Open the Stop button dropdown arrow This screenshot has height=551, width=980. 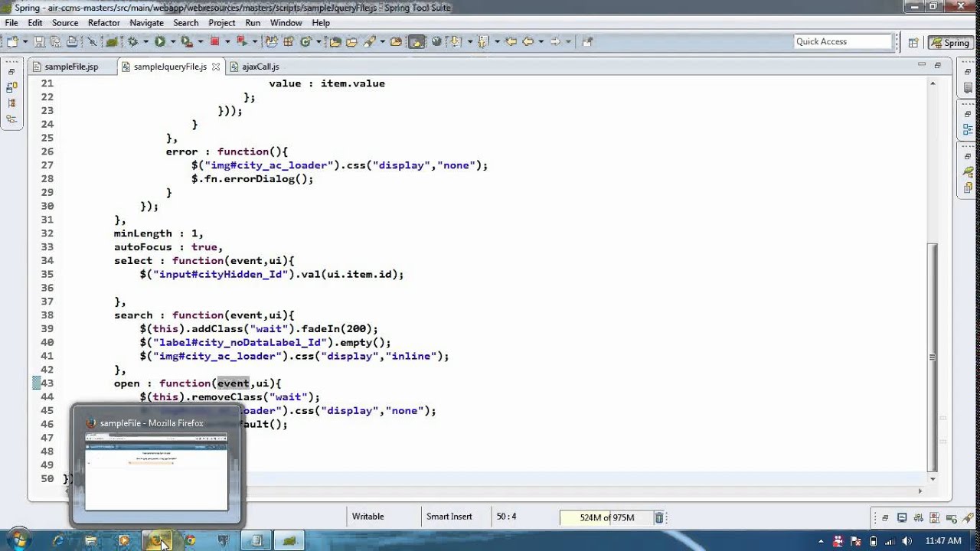coord(227,41)
